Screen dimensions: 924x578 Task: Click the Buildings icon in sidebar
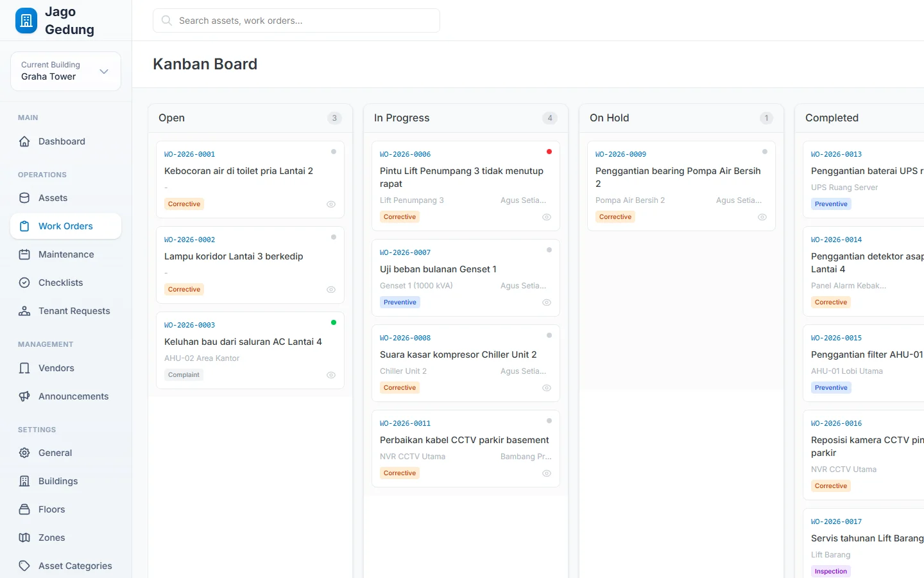24,481
